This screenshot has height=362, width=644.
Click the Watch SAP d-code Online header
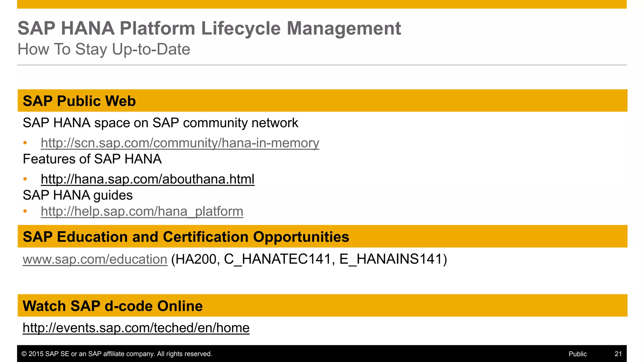coord(322,305)
